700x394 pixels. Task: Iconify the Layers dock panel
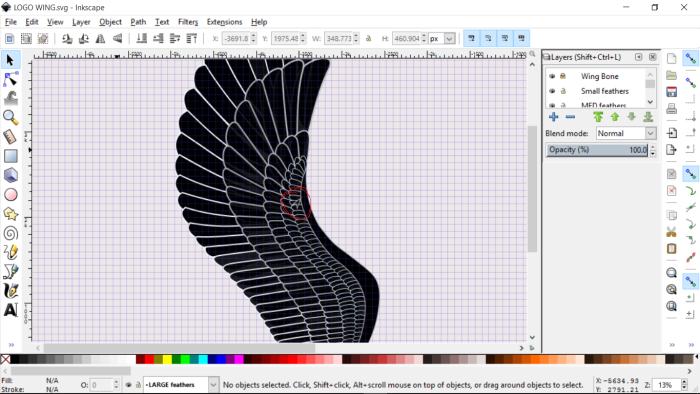pyautogui.click(x=639, y=57)
